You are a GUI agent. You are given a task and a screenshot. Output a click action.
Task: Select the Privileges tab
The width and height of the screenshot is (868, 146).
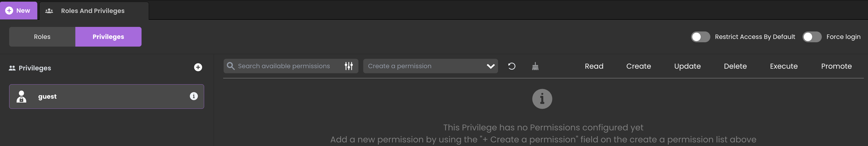tap(108, 37)
